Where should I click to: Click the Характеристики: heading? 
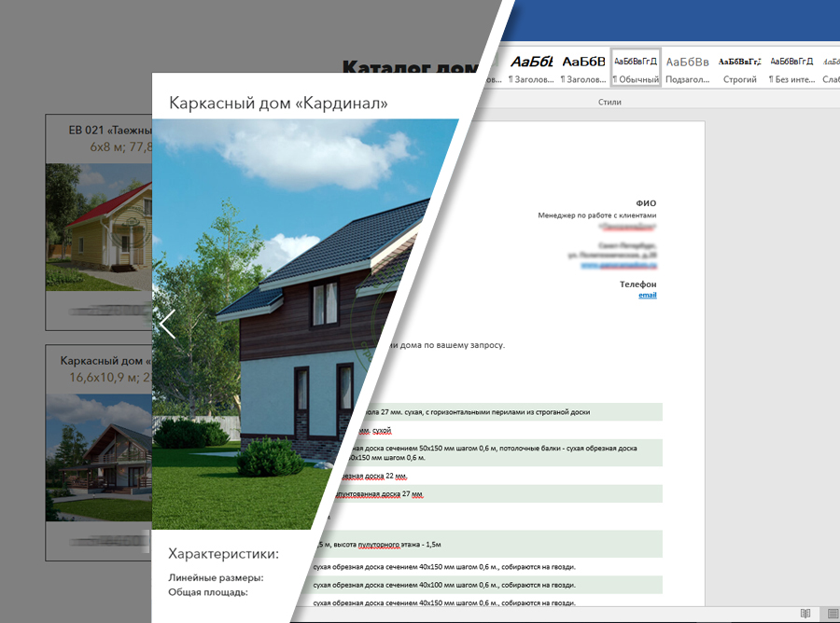point(223,553)
